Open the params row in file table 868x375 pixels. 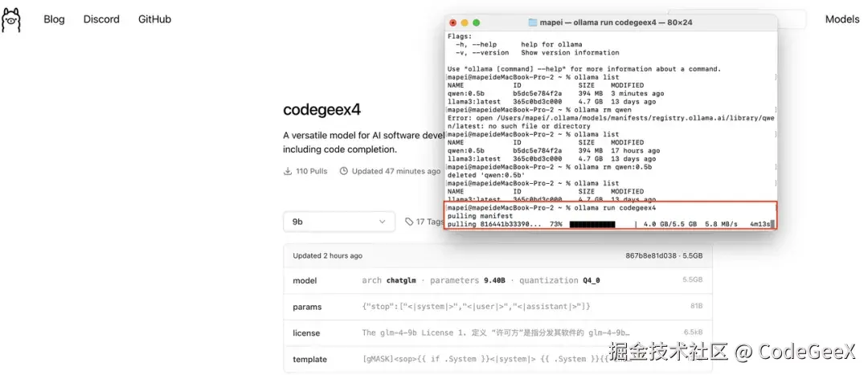497,307
